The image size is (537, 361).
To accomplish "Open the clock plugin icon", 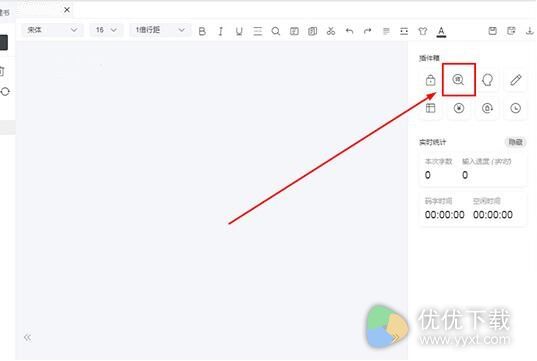I will 516,108.
